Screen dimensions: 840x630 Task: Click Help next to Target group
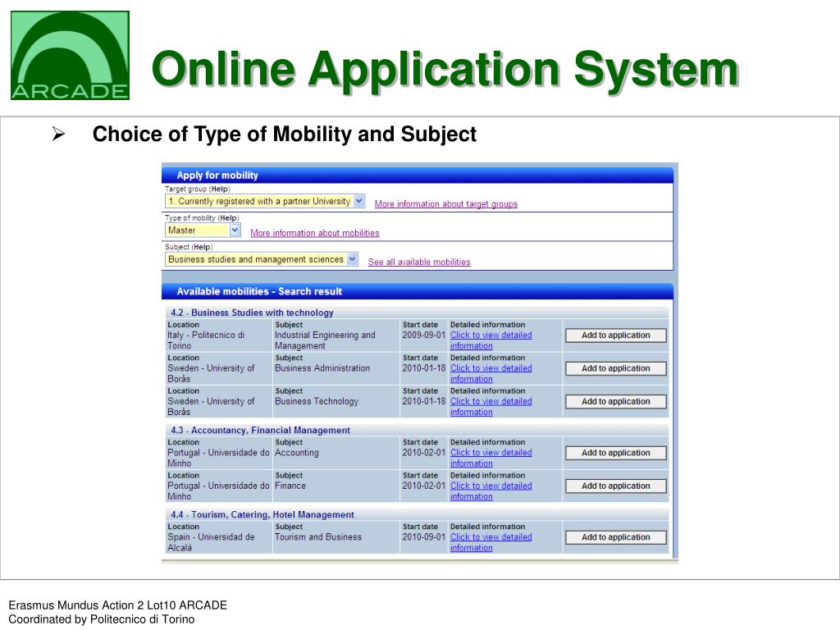click(220, 189)
